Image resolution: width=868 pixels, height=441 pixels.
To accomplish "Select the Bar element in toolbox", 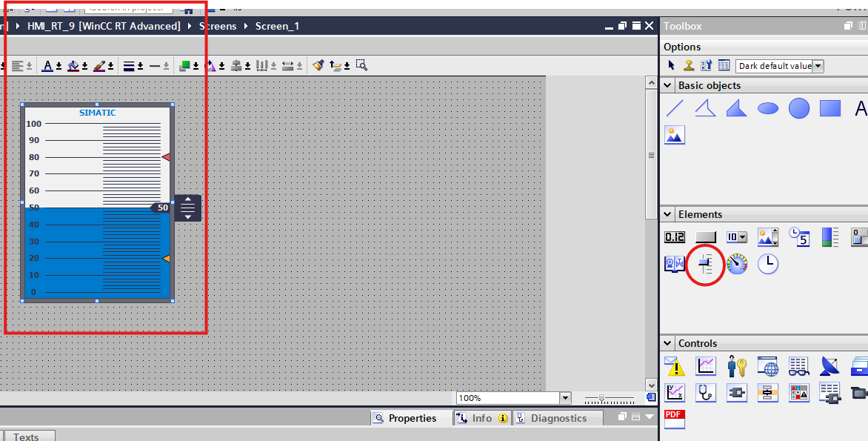I will [x=829, y=236].
